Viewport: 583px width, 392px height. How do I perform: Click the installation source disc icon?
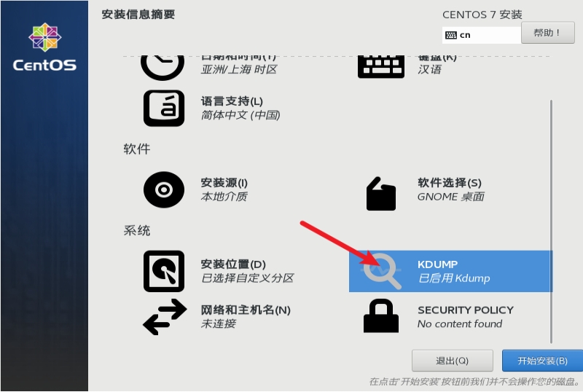pyautogui.click(x=164, y=189)
